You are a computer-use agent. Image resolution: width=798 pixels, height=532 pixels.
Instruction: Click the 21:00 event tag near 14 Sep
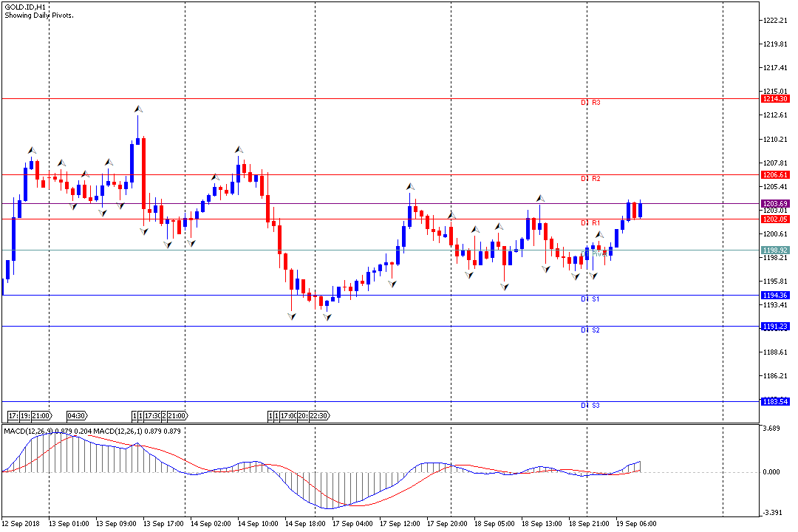pyautogui.click(x=177, y=416)
